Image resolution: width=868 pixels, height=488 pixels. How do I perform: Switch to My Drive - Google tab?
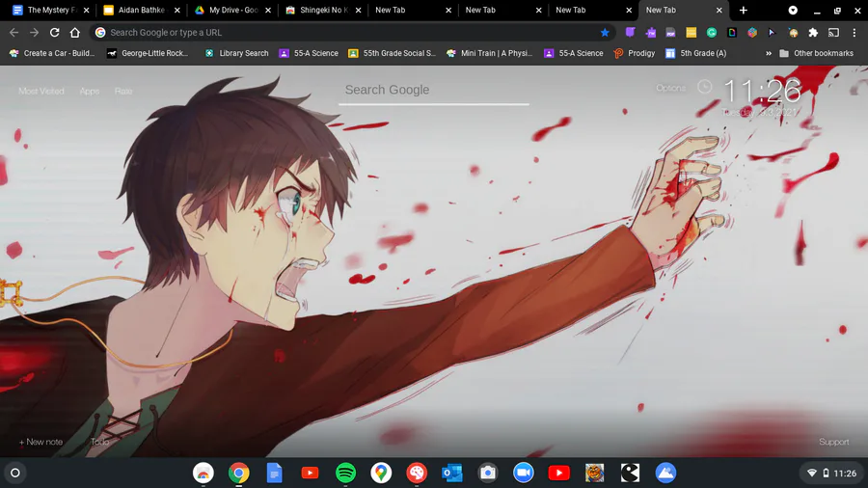point(231,10)
